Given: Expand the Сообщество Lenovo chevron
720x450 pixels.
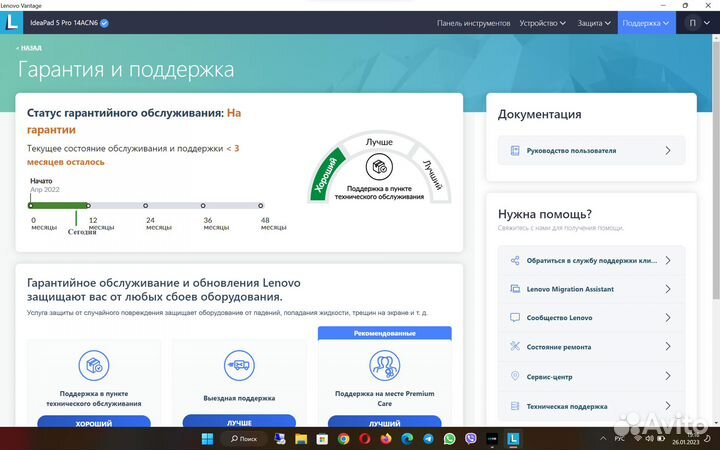Looking at the screenshot, I should pos(668,317).
